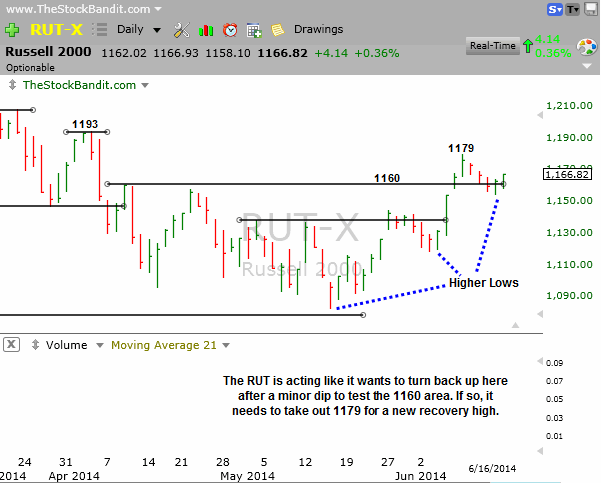Click the bar chart indicators icon
This screenshot has width=601, height=483.
coord(206,30)
